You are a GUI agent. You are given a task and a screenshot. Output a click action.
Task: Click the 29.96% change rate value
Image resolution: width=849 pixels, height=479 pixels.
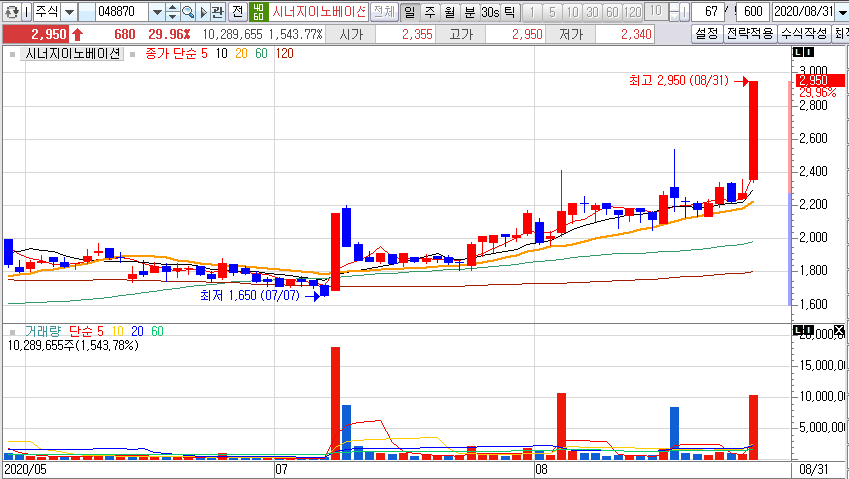169,35
